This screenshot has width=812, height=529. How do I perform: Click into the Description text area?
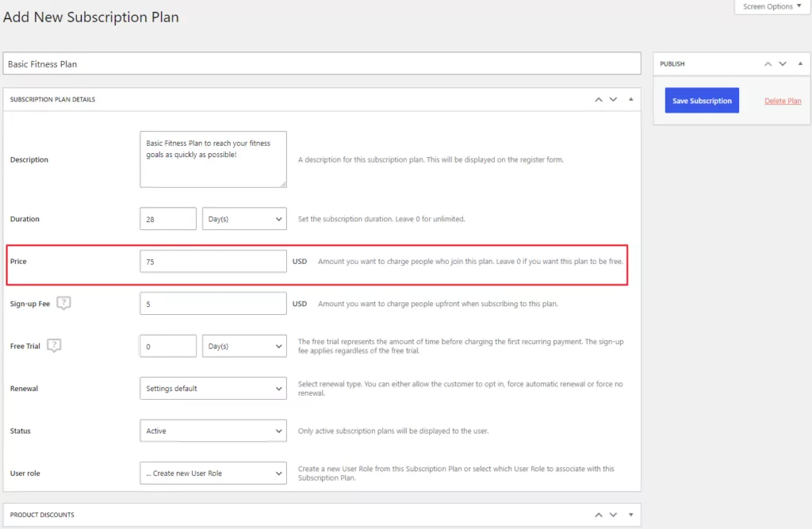[x=213, y=159]
